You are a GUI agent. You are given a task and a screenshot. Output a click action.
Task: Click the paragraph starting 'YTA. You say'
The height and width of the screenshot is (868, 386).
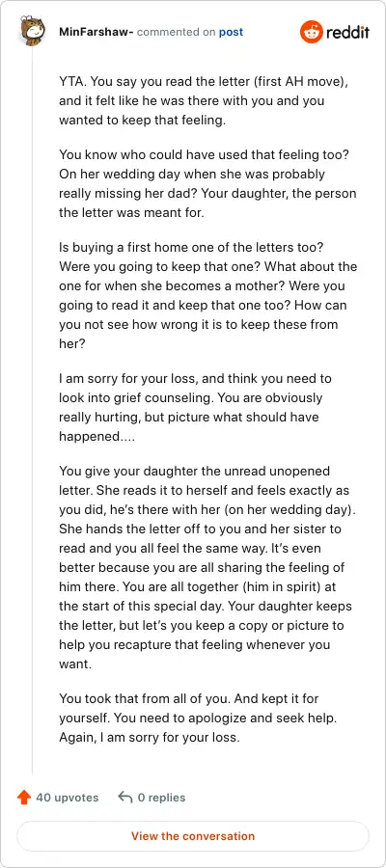click(205, 101)
